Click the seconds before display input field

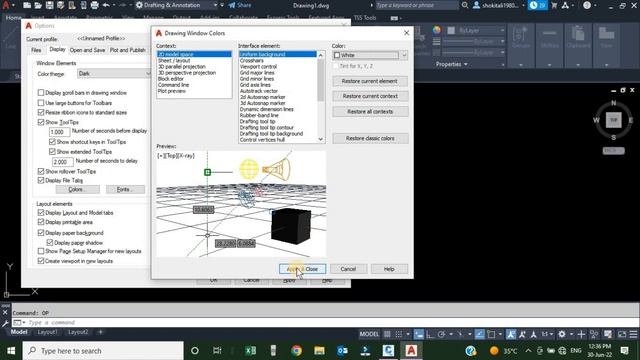pyautogui.click(x=59, y=132)
